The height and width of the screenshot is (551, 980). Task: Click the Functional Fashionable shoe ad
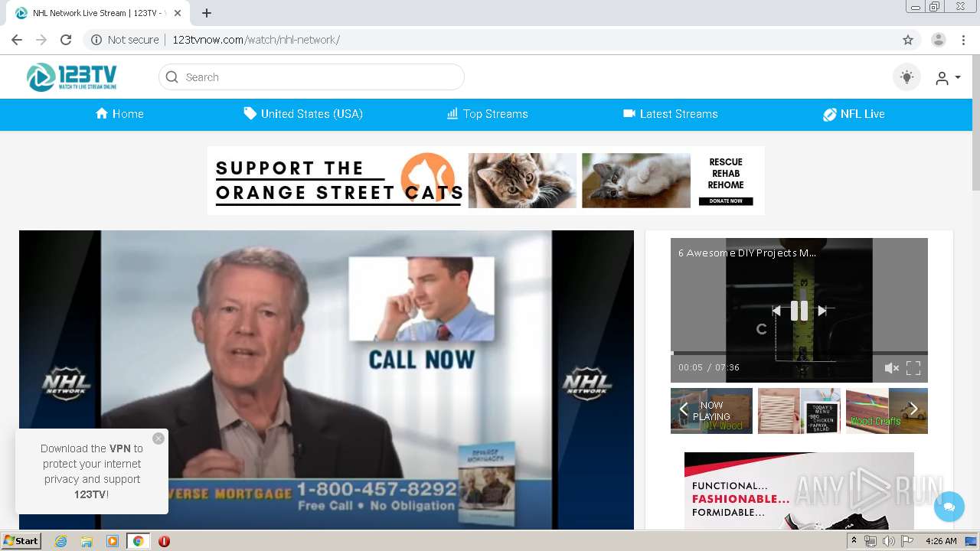click(799, 491)
